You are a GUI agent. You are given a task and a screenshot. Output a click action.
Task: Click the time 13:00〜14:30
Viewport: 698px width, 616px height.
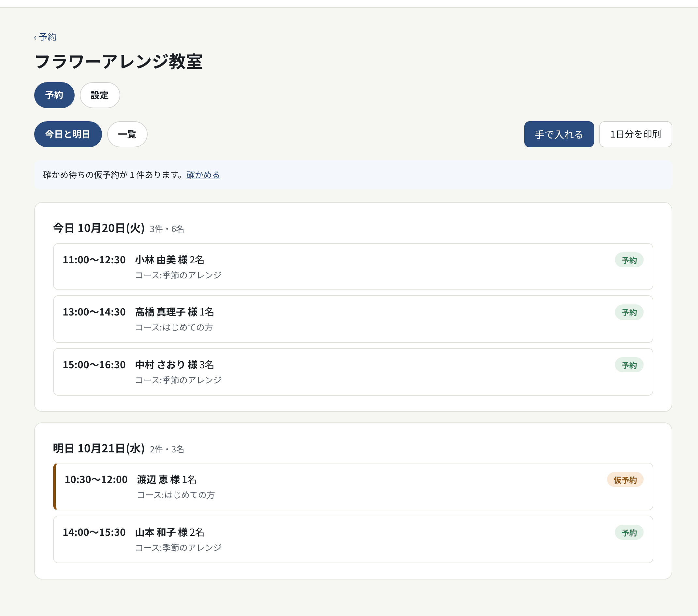pos(94,312)
